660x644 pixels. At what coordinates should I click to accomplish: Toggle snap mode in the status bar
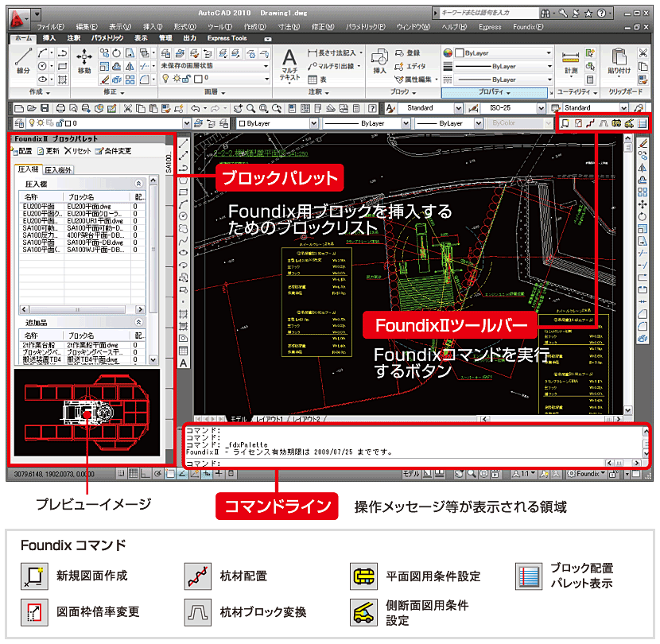[x=121, y=474]
